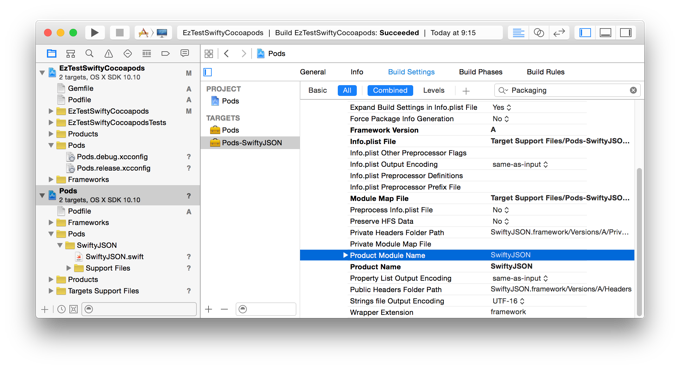Collapse the EzTestSwiftyCocoapods project tree
The height and width of the screenshot is (369, 680).
pyautogui.click(x=42, y=72)
